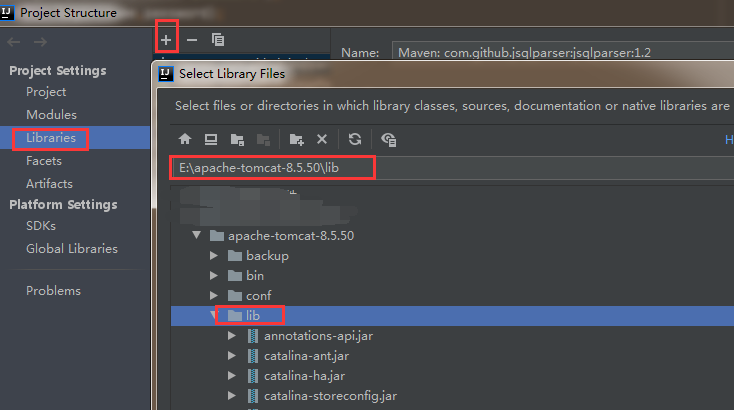Toggle show hidden files and directories
The width and height of the screenshot is (734, 410).
tap(389, 139)
